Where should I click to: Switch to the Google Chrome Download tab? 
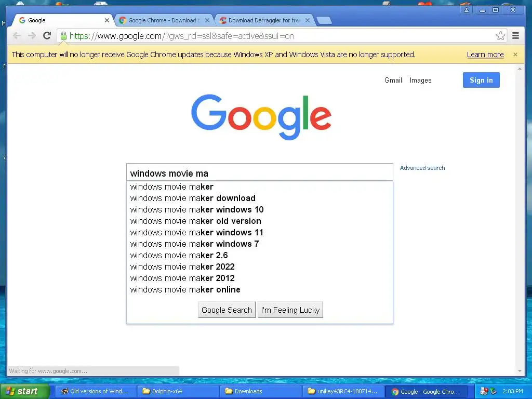[164, 20]
